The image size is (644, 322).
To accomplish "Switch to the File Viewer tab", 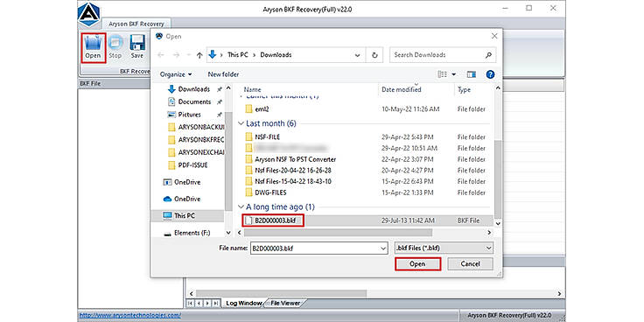I will point(284,303).
